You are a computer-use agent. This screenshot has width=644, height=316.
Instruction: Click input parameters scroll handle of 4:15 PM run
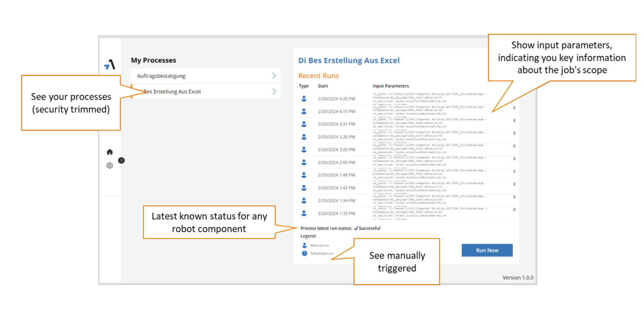(514, 108)
